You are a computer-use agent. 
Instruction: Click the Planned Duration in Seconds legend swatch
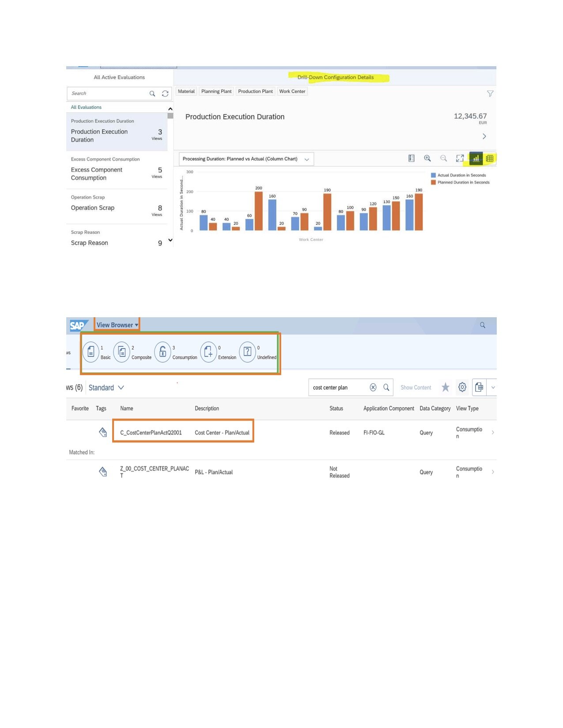tap(433, 182)
